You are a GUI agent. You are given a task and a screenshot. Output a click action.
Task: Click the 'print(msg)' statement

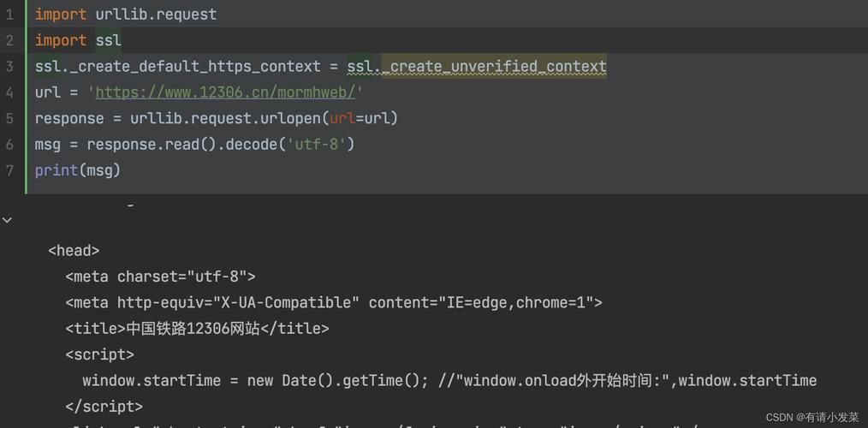pyautogui.click(x=78, y=170)
